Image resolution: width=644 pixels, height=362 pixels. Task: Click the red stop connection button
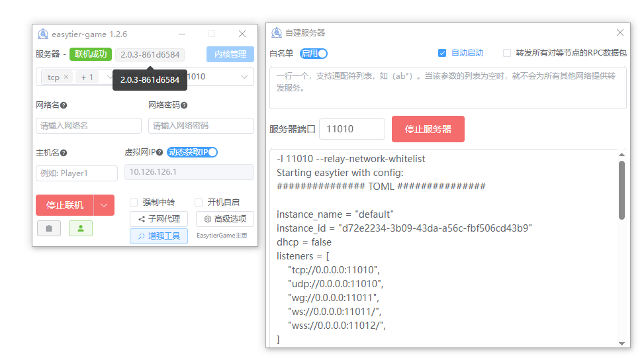pyautogui.click(x=65, y=205)
